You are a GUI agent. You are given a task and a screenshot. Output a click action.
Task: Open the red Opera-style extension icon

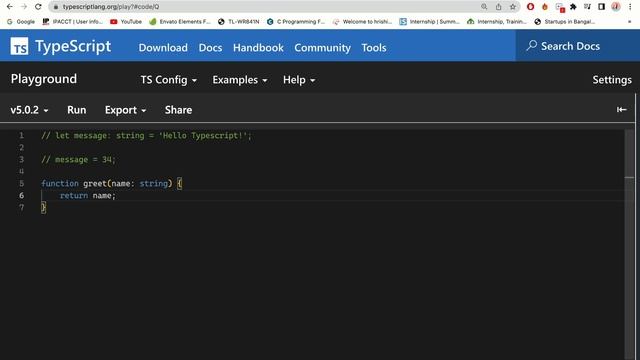click(530, 7)
